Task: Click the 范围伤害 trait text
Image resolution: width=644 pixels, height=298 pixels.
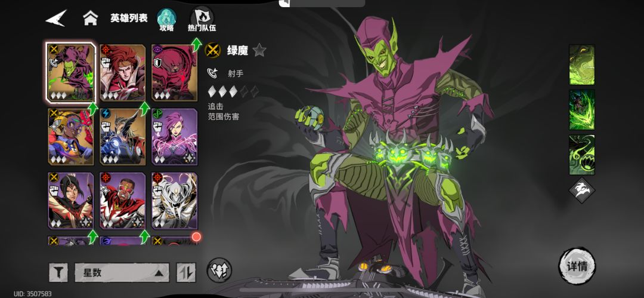Action: point(224,116)
